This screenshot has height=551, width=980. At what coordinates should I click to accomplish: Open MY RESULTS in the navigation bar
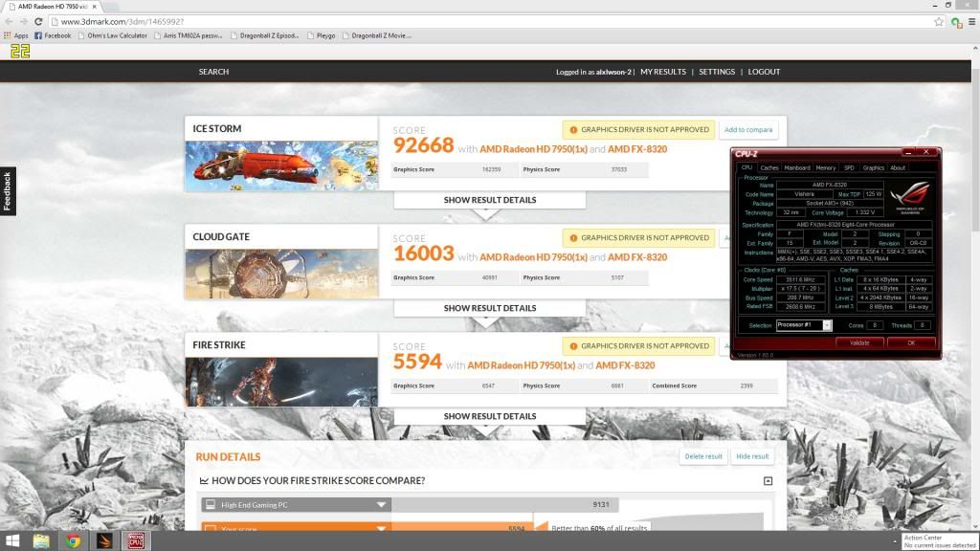663,72
